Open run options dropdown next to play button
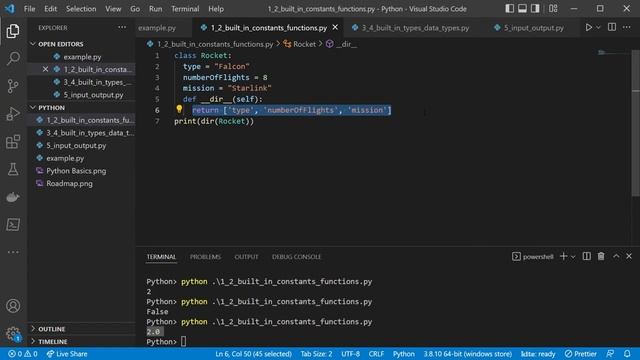The height and width of the screenshot is (360, 640). (x=598, y=27)
